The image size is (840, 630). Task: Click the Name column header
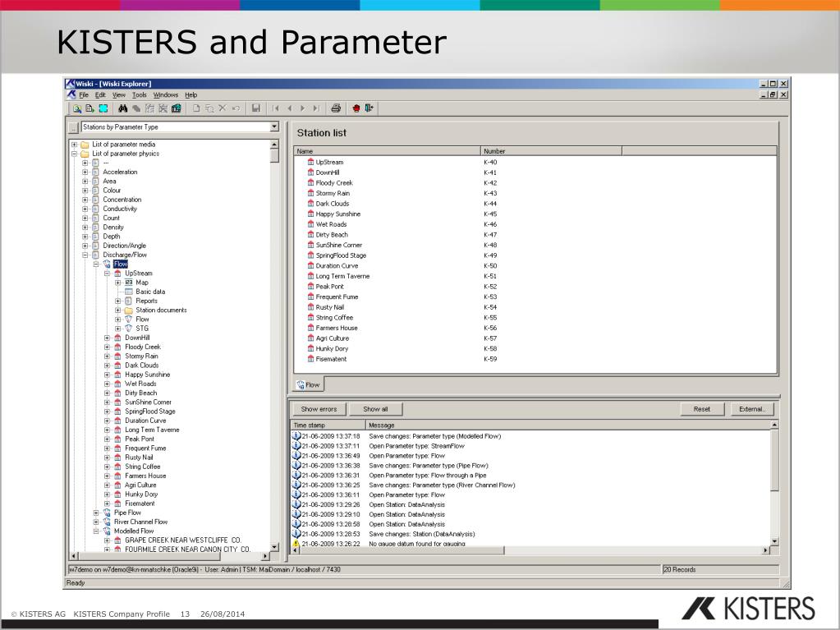[387, 151]
